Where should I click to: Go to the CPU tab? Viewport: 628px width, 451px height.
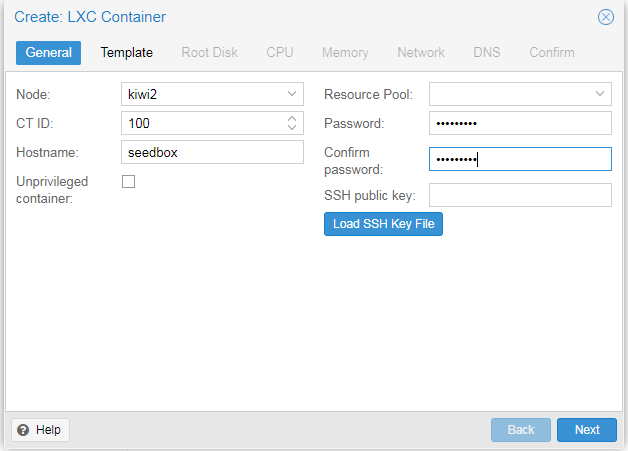[x=280, y=52]
